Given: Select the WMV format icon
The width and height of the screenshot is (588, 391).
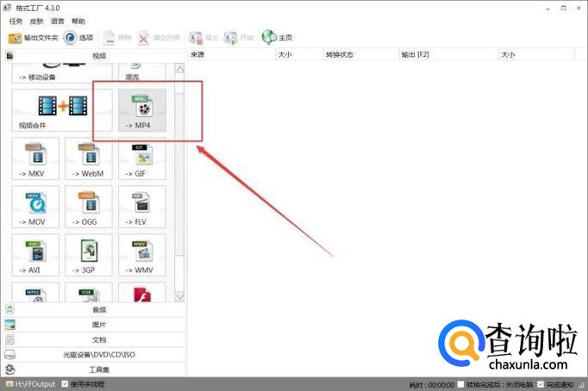Looking at the screenshot, I should pos(141,255).
